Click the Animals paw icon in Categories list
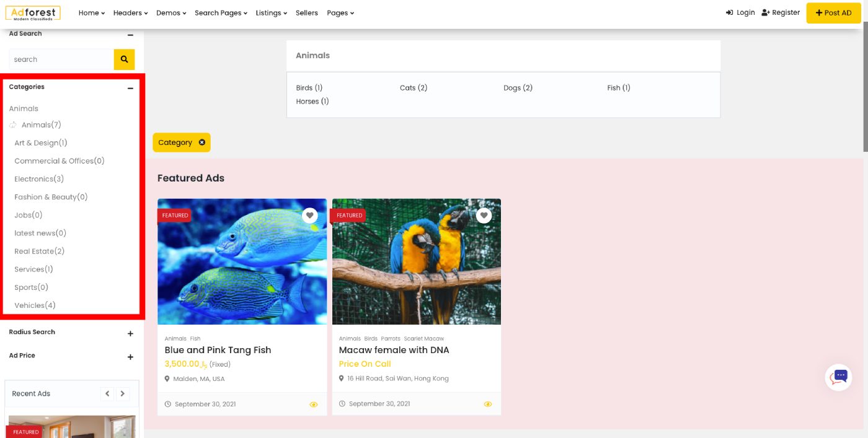Image resolution: width=868 pixels, height=438 pixels. point(12,125)
